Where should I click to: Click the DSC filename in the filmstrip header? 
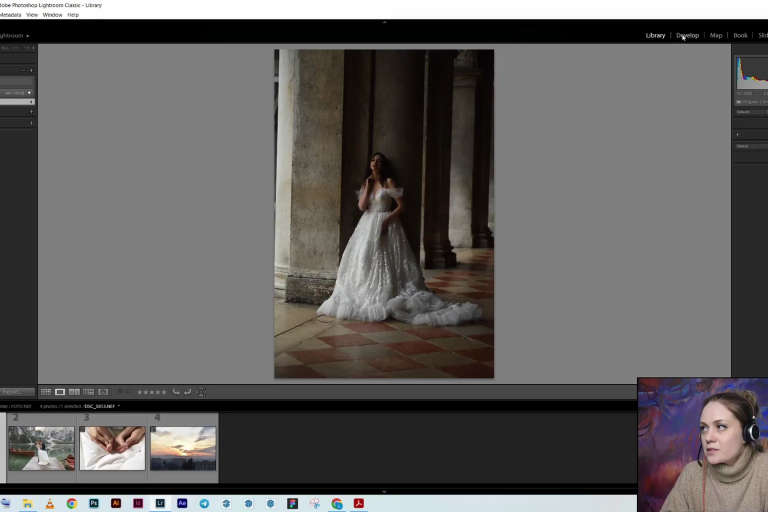pos(100,406)
